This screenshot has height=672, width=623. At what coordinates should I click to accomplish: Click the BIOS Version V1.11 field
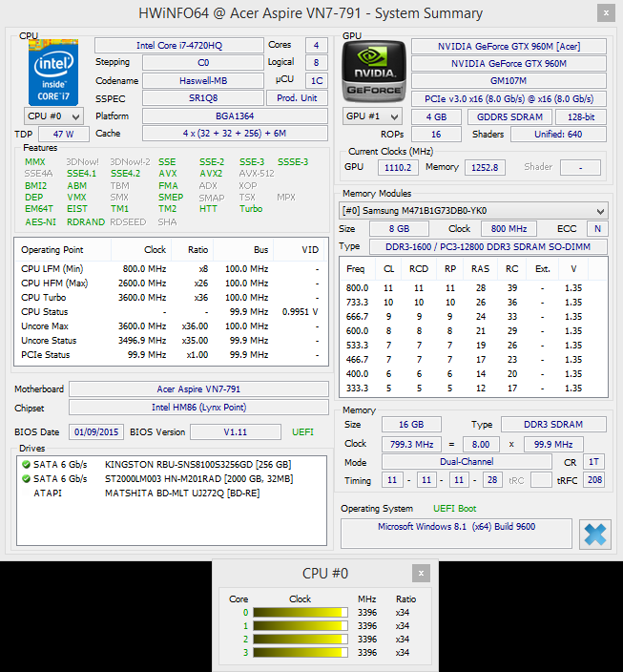tap(236, 432)
